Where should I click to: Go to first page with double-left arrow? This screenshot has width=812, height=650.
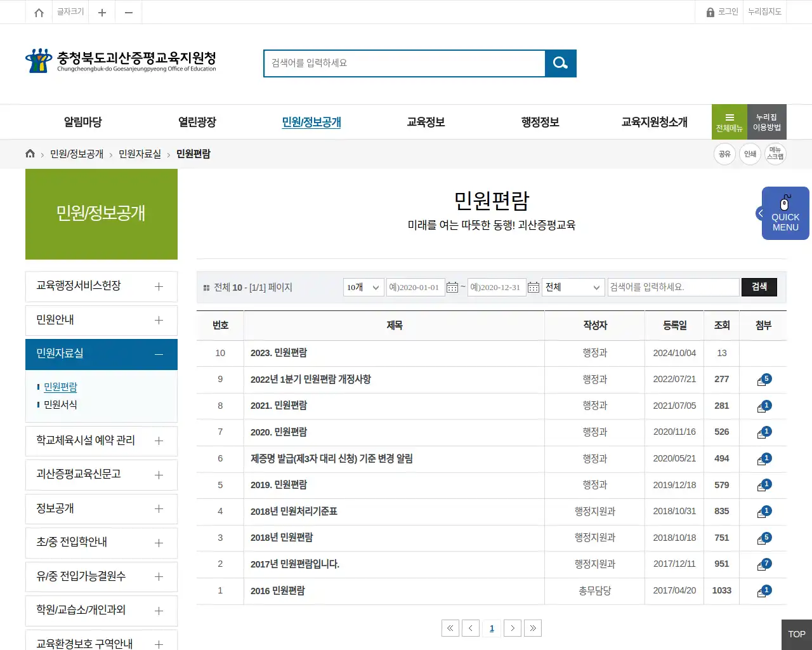450,628
